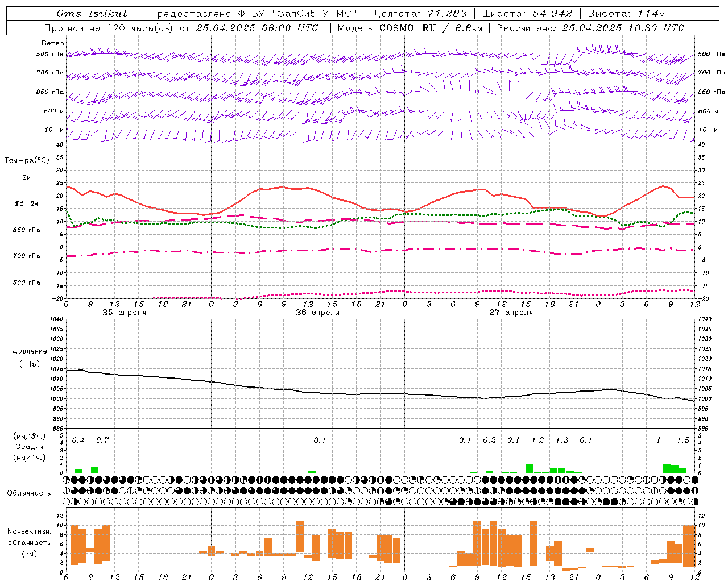The width and height of the screenshot is (728, 582).
Task: Click the "27 апреля" date label
Action: [511, 313]
